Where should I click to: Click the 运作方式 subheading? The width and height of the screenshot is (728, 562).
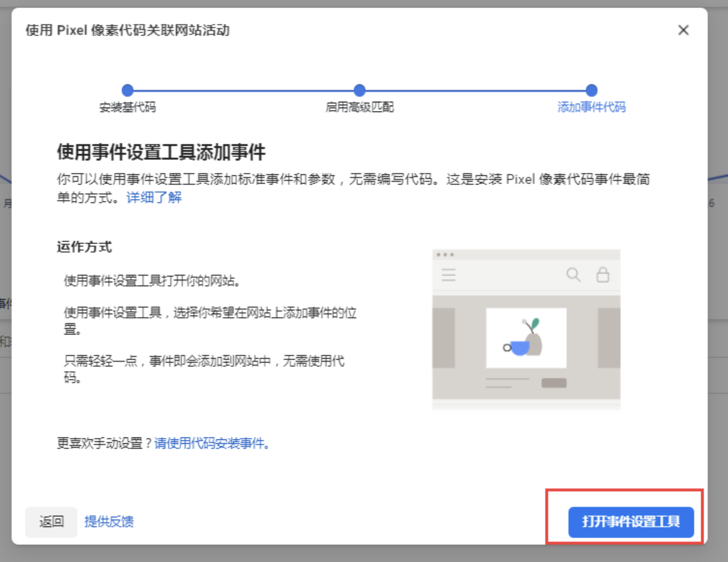point(84,247)
